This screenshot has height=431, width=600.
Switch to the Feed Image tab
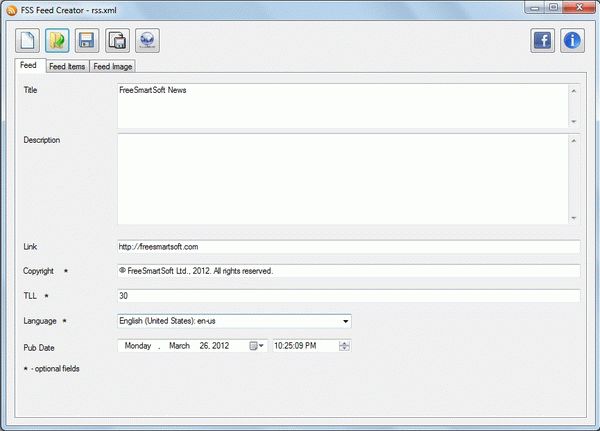tap(112, 67)
